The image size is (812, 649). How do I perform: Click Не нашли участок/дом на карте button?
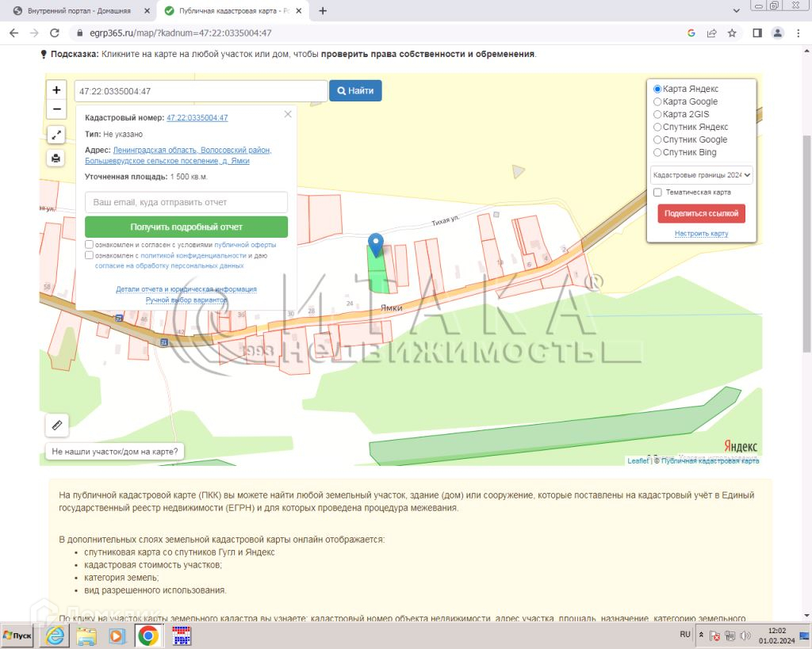coord(115,452)
